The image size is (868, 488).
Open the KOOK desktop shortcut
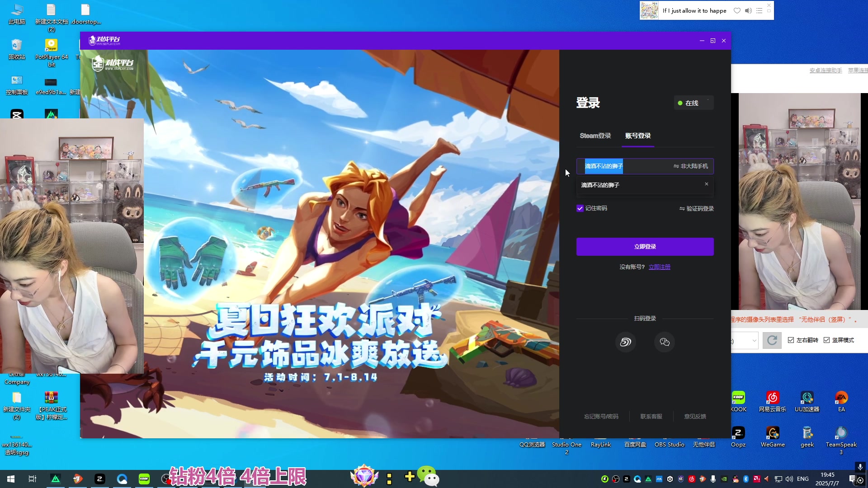[738, 401]
